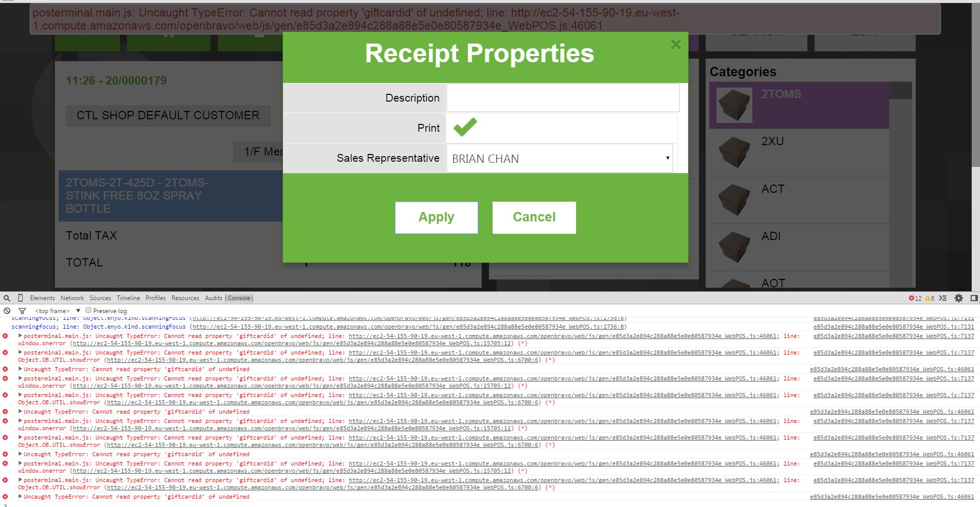The height and width of the screenshot is (507, 980).
Task: Click the DevTools dock side icon
Action: pyautogui.click(x=974, y=298)
